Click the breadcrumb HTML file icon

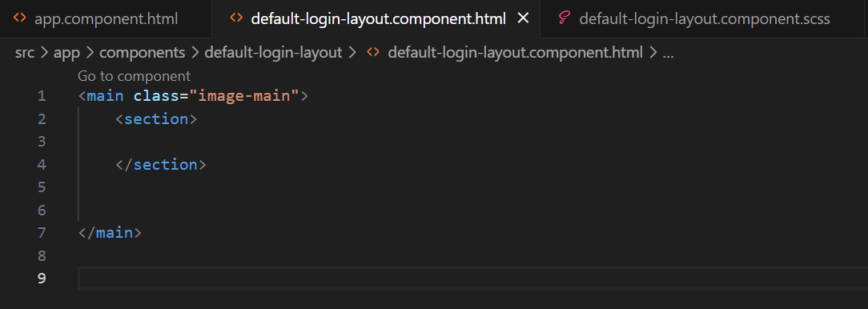pos(373,53)
